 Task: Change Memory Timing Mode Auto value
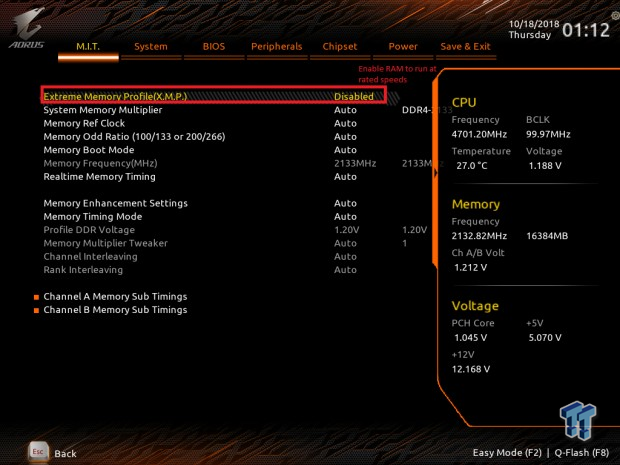click(345, 217)
